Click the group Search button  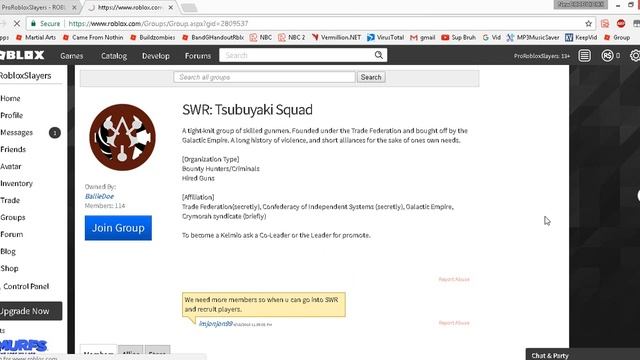point(371,77)
